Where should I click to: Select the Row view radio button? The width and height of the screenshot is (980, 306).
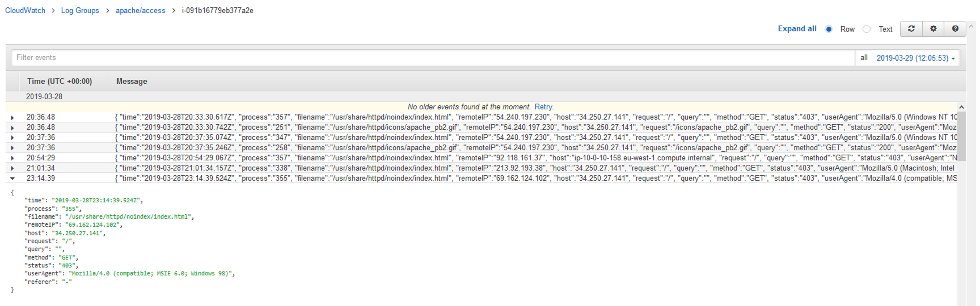click(x=829, y=29)
